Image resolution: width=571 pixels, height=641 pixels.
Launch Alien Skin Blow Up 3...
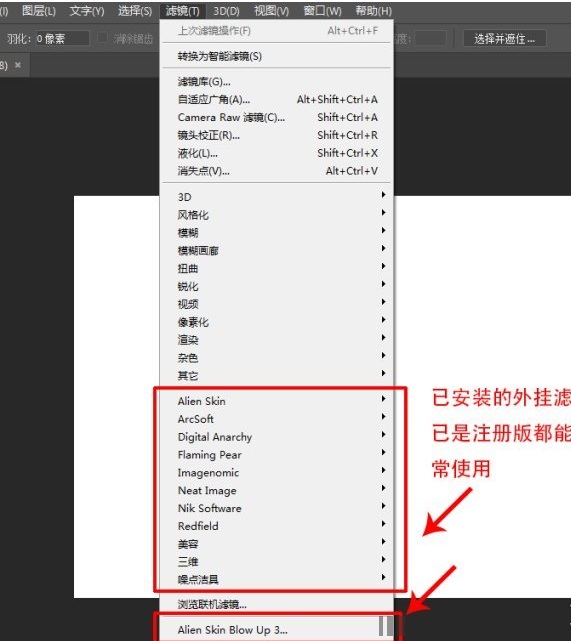(277, 630)
